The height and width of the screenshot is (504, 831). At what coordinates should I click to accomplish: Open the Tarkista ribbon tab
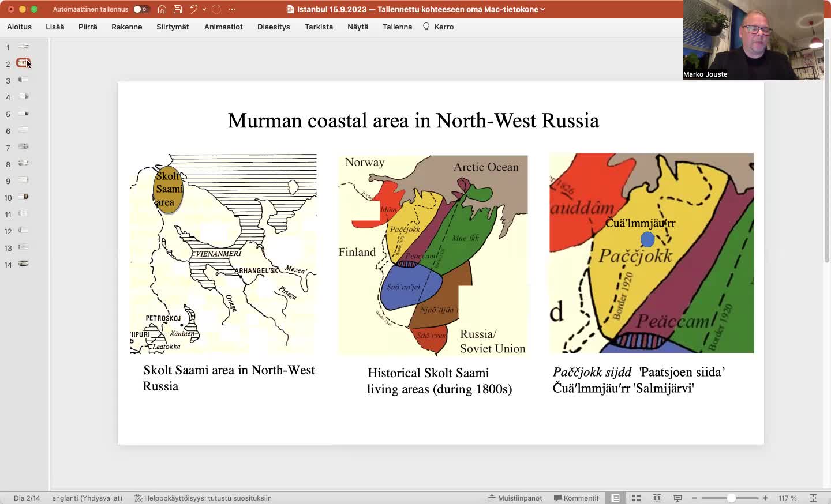coord(319,27)
